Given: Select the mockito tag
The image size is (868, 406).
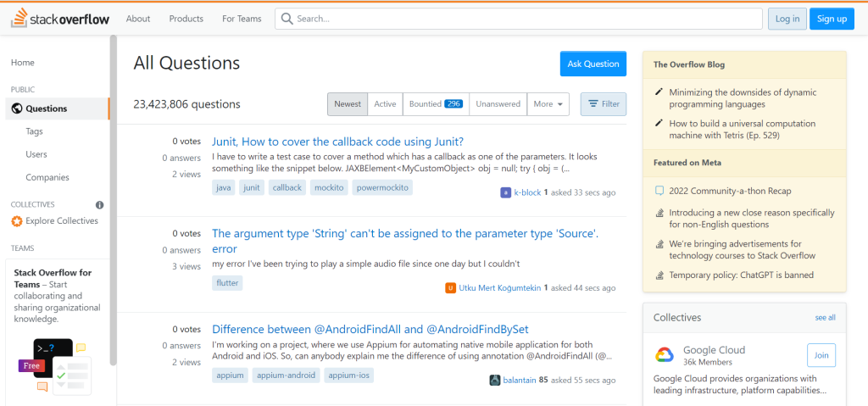Looking at the screenshot, I should tap(330, 188).
